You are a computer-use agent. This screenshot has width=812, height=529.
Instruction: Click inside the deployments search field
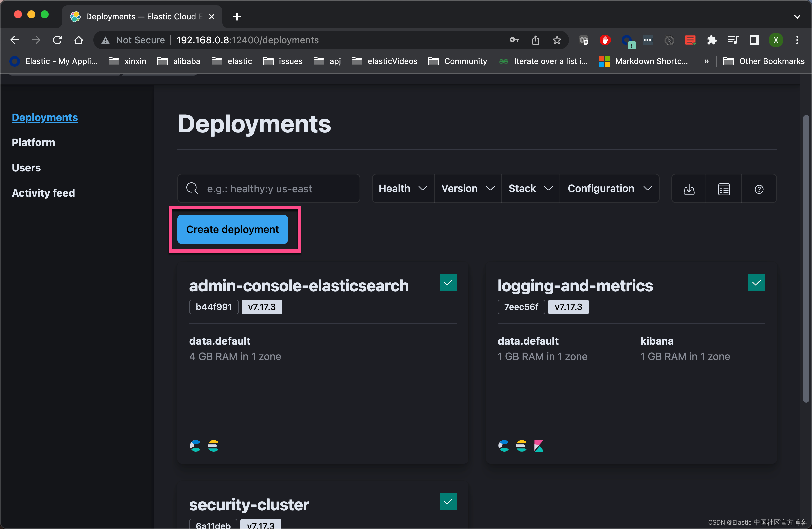point(273,188)
